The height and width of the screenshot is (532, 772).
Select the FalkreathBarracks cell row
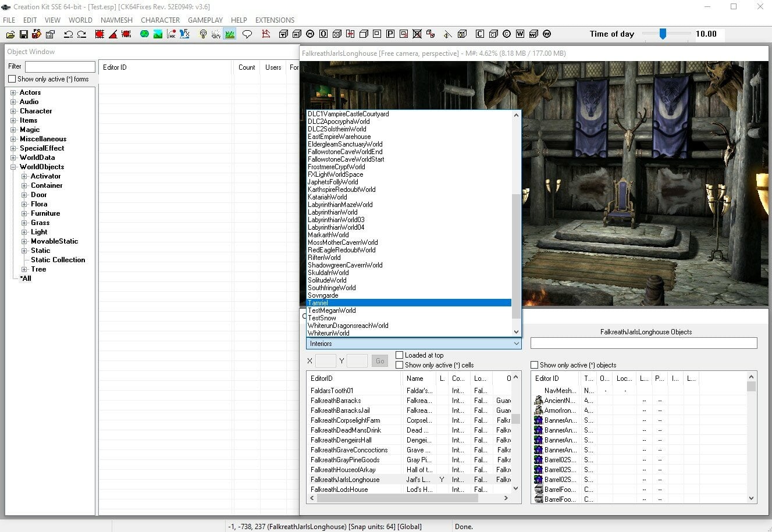click(409, 401)
